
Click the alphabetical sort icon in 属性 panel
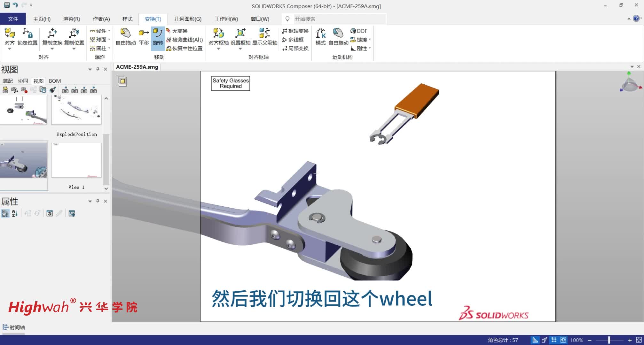tap(15, 213)
